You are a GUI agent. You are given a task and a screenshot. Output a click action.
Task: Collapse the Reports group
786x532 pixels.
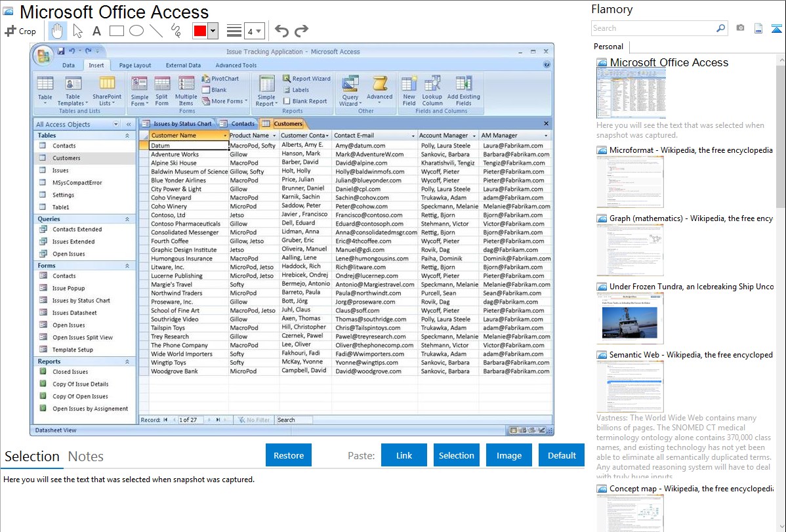click(127, 361)
